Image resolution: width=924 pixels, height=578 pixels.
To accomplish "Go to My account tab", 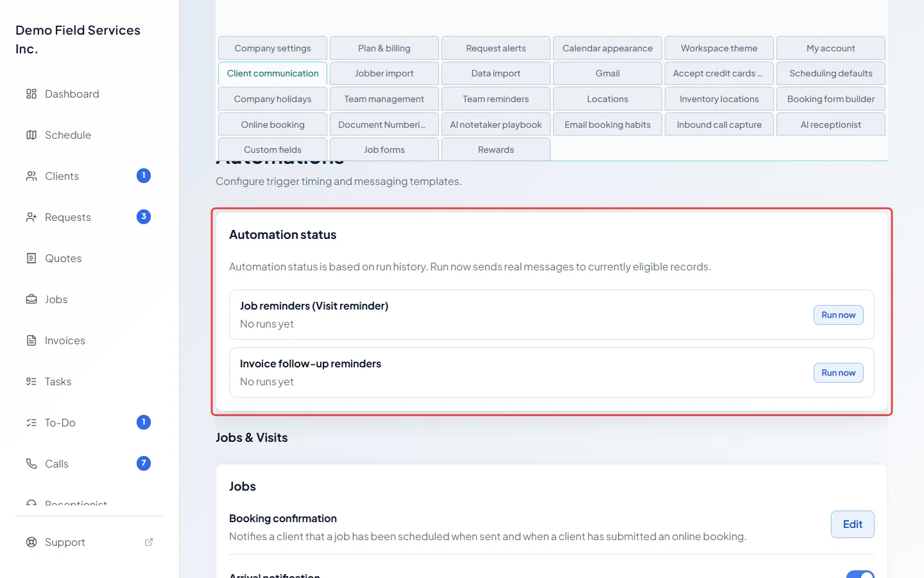I will [x=831, y=48].
